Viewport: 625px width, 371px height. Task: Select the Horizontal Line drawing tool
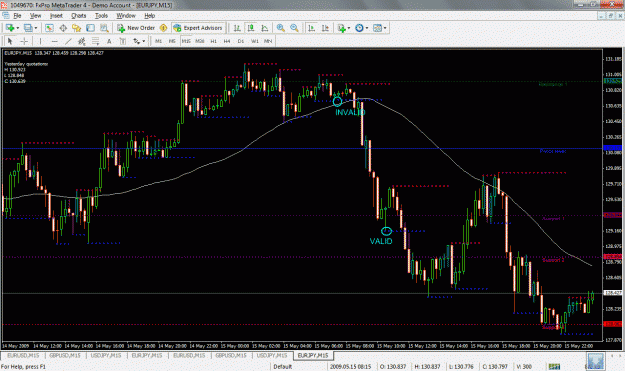[55, 41]
